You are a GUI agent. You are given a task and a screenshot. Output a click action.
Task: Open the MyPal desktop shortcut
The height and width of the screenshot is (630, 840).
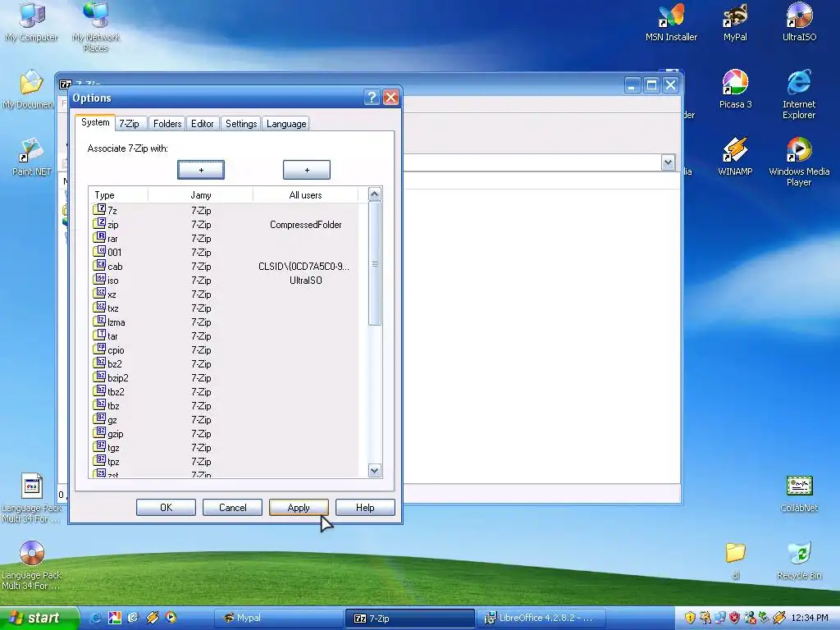735,21
